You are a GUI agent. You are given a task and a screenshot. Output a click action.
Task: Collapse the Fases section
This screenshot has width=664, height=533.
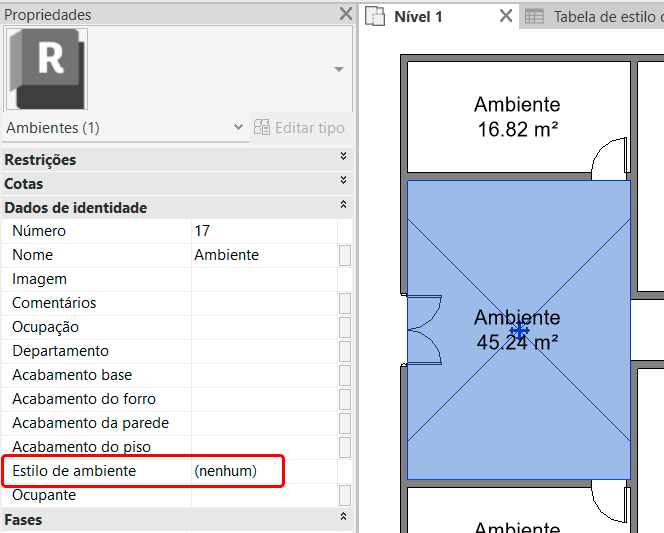(343, 519)
